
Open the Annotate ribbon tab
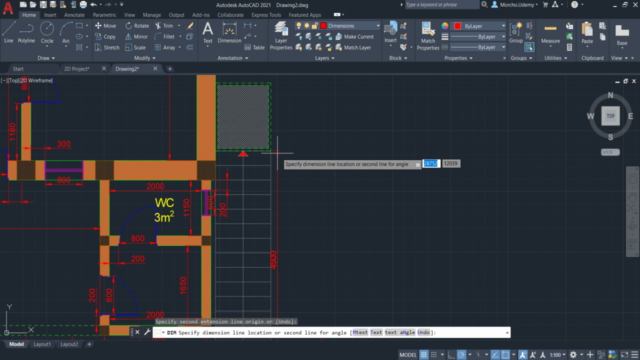(x=74, y=15)
